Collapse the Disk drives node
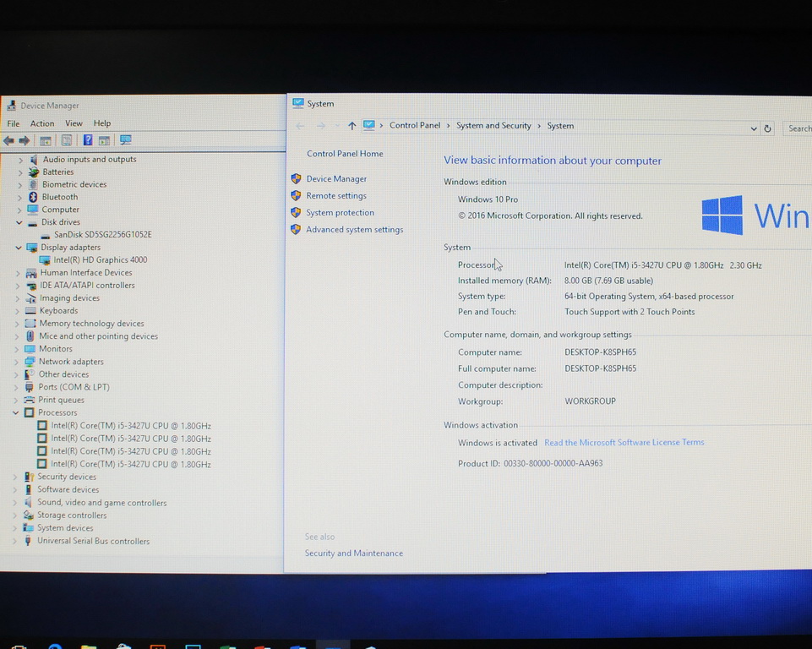This screenshot has height=649, width=812. pyautogui.click(x=19, y=222)
